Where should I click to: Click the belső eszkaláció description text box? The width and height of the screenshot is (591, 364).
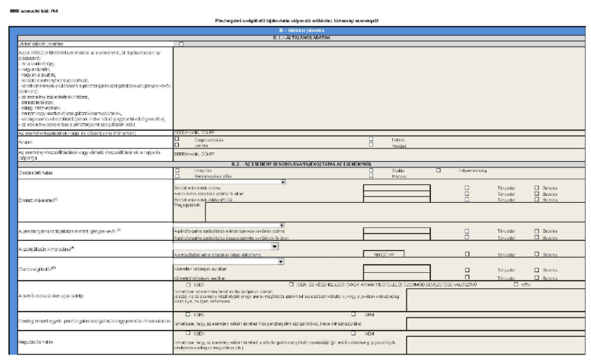pyautogui.click(x=496, y=300)
